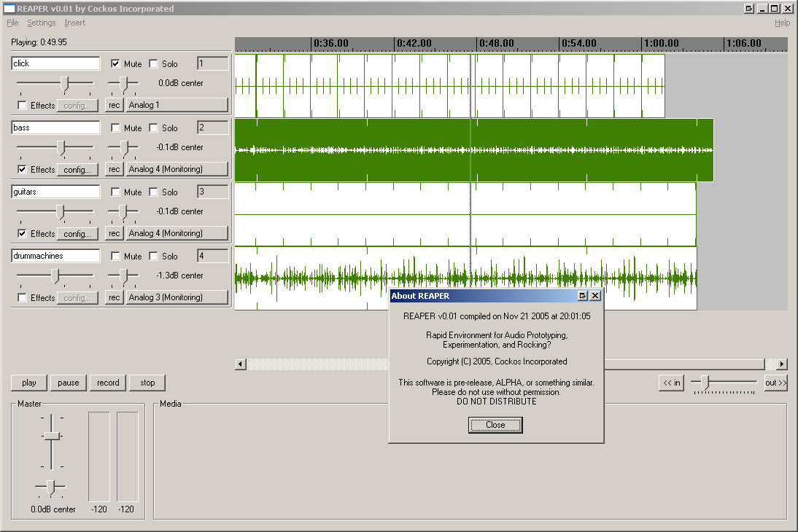Click the click track waveform clip

pyautogui.click(x=450, y=86)
